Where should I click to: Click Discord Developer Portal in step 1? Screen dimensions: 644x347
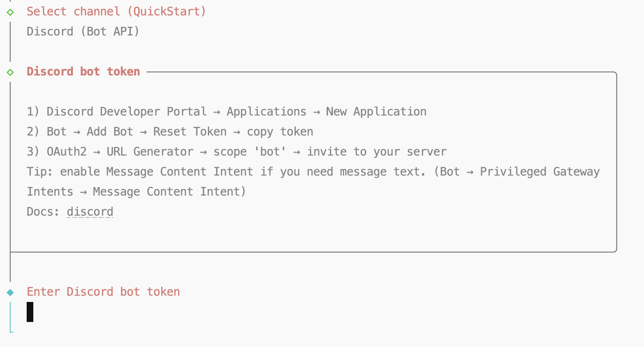point(127,112)
